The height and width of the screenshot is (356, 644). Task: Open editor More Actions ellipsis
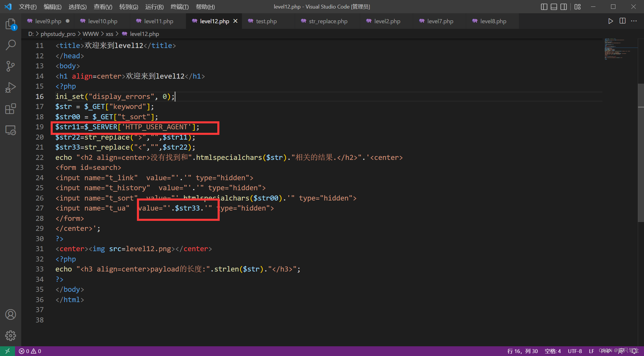tap(634, 21)
